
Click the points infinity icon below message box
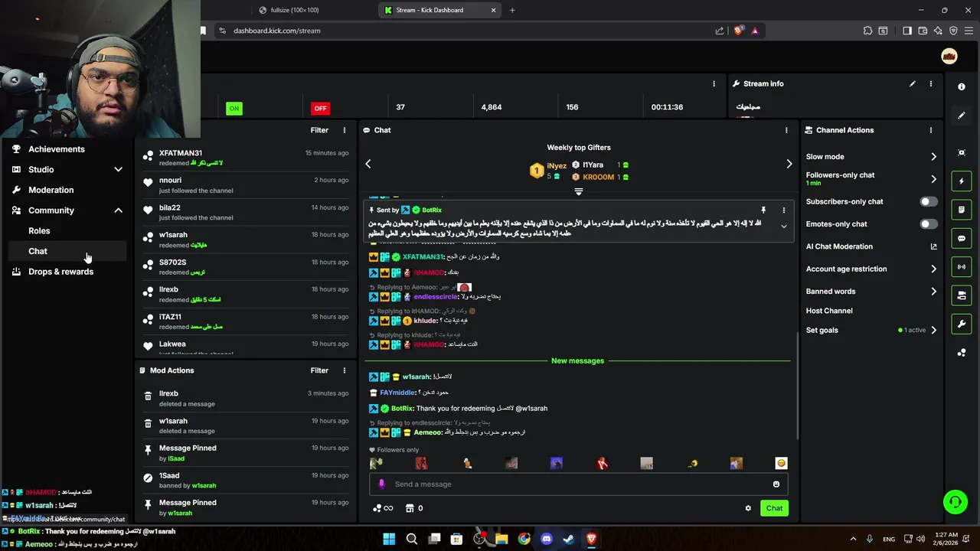(x=383, y=508)
